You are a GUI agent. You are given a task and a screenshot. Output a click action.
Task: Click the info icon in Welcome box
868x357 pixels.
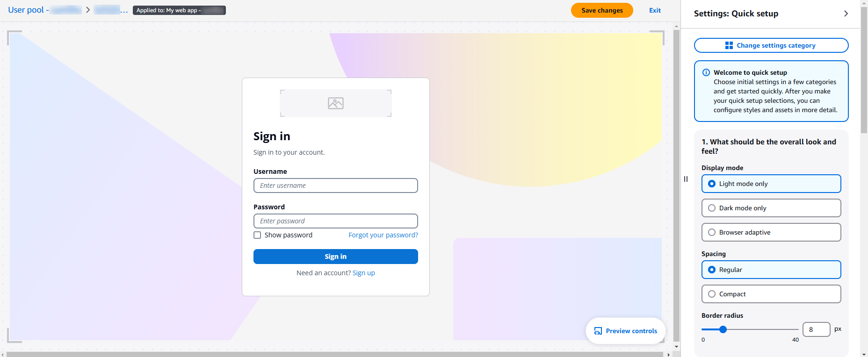tap(706, 72)
